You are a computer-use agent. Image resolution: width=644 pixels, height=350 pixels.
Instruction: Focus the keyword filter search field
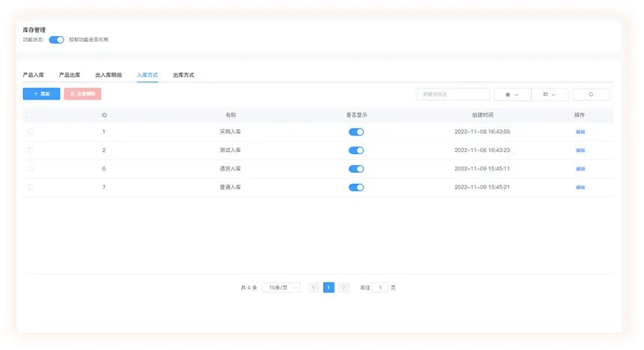453,94
